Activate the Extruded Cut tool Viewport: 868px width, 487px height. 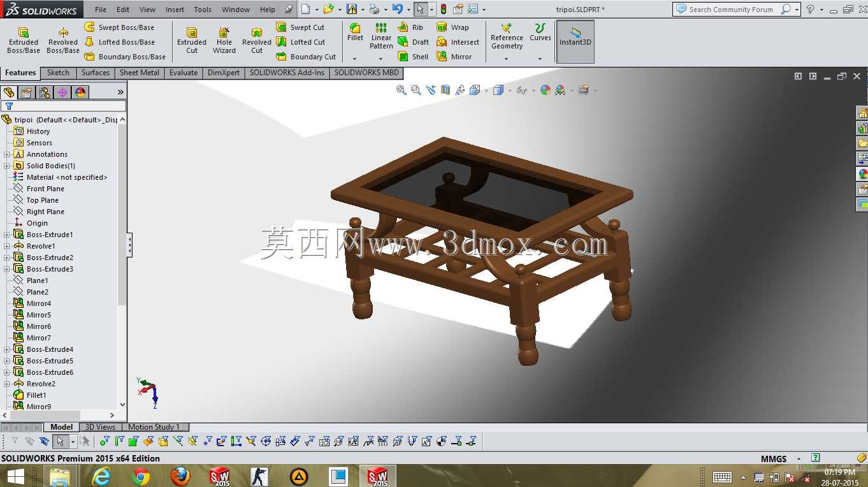(192, 41)
